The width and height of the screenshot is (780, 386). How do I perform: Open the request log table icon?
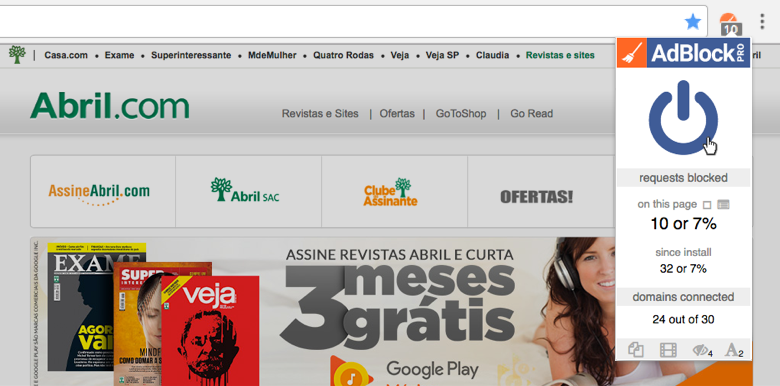723,204
